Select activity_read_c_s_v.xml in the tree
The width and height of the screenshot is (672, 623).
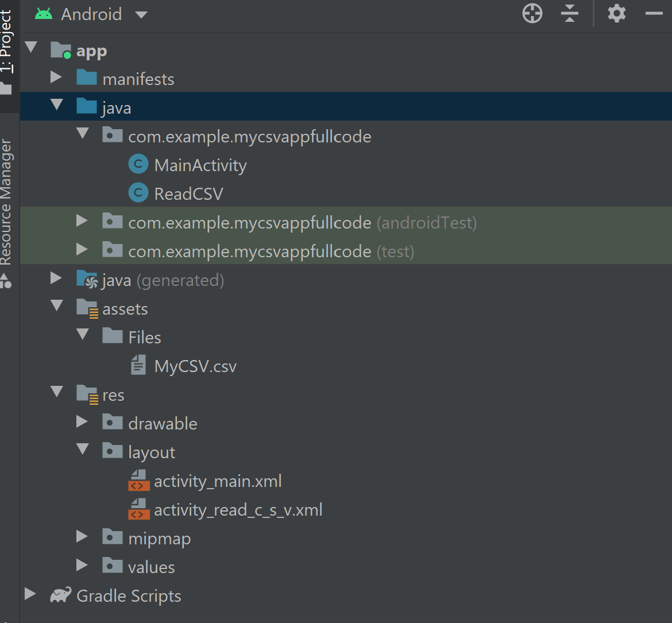(x=238, y=510)
